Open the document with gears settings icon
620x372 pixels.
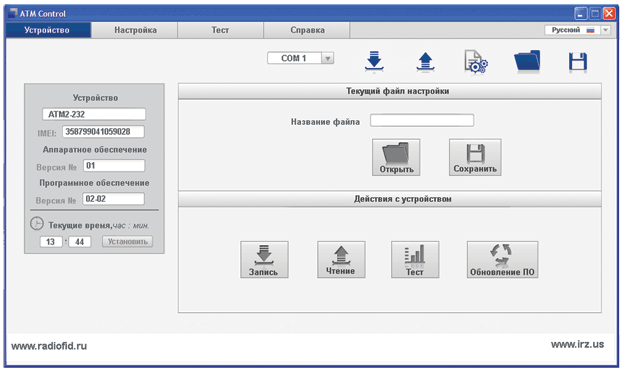(x=476, y=62)
